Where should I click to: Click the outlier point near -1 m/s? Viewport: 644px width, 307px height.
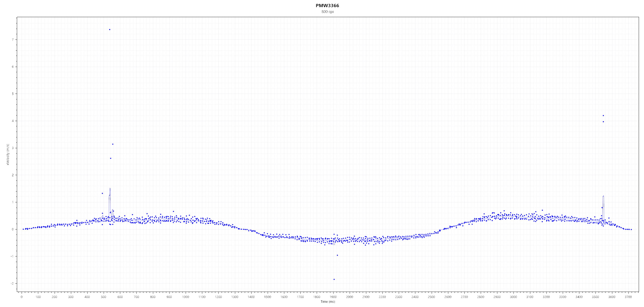[337, 255]
